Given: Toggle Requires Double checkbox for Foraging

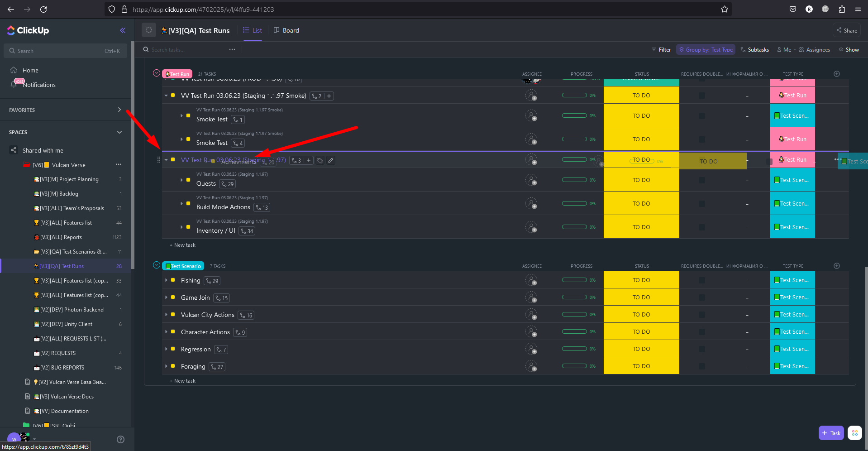Looking at the screenshot, I should click(701, 366).
